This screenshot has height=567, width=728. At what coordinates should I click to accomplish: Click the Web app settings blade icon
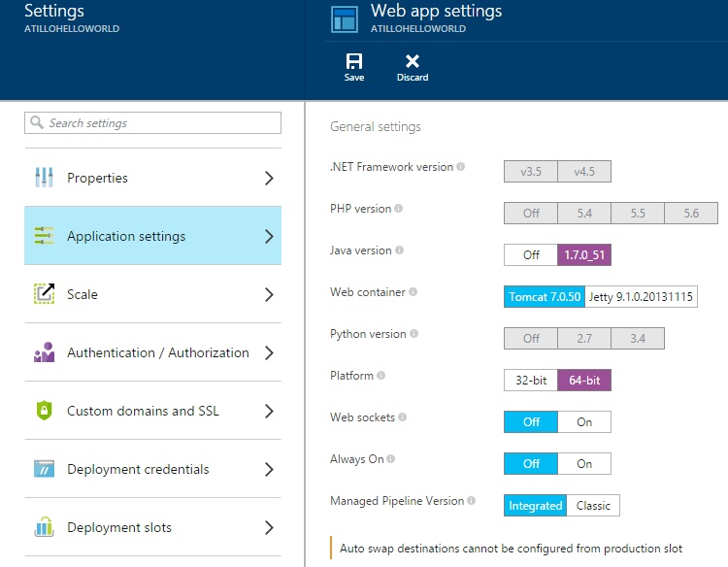[345, 19]
